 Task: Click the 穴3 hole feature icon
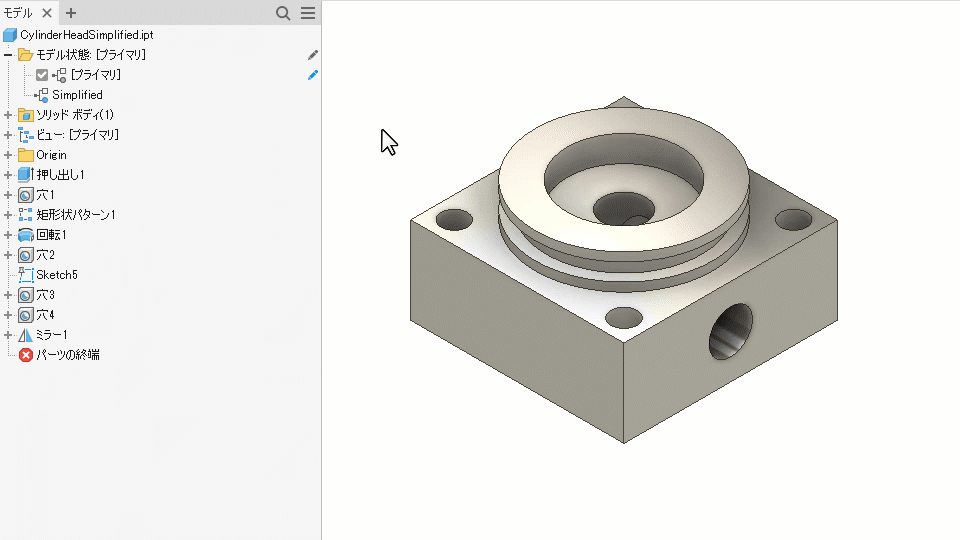pyautogui.click(x=25, y=295)
